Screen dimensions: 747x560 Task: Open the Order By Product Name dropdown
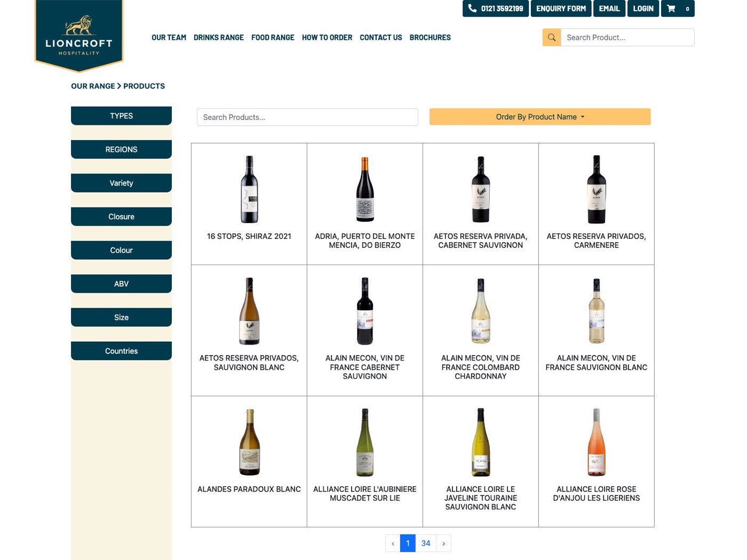[540, 117]
